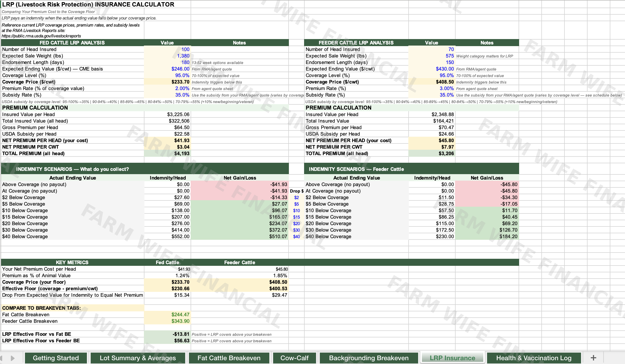The height and width of the screenshot is (364, 625).
Task: Select Feeder drop from expected $29.47
Action: point(240,295)
